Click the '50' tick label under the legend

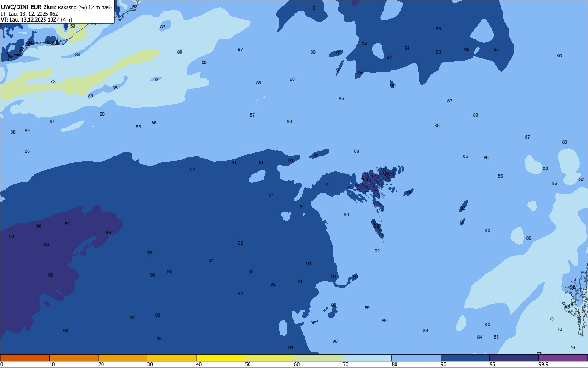click(248, 364)
